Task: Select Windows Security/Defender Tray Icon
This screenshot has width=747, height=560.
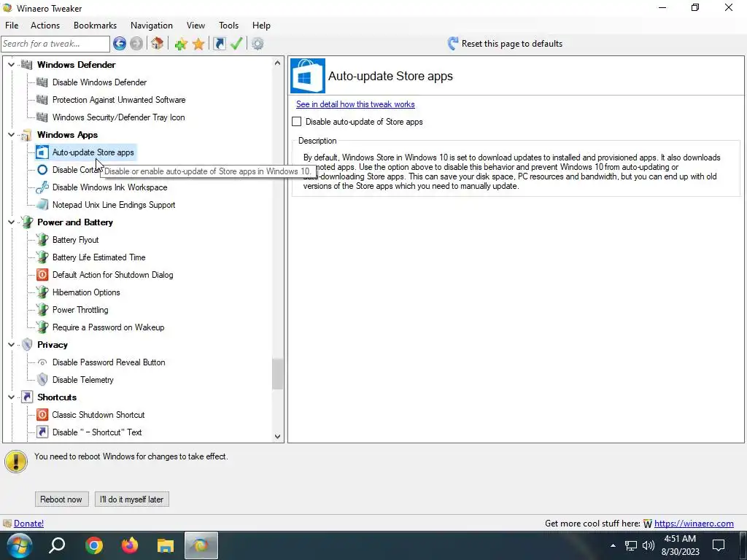Action: pyautogui.click(x=119, y=117)
